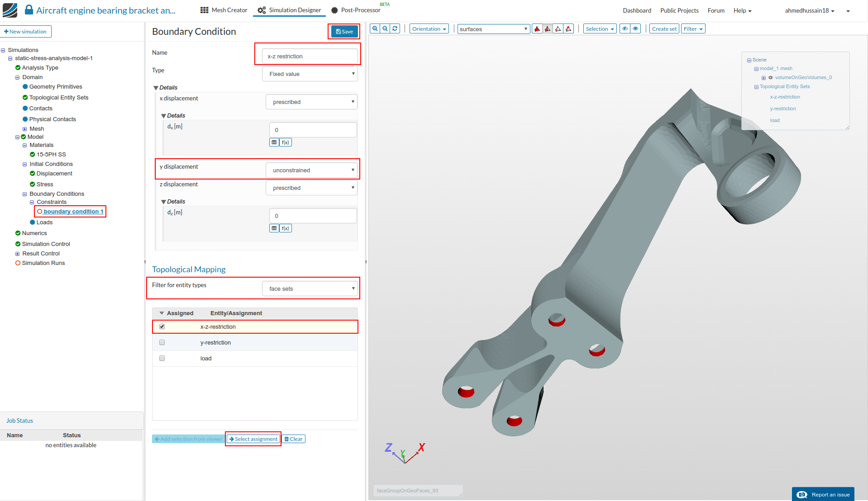The image size is (868, 501).
Task: Click the Simulation Control check icon
Action: 18,244
